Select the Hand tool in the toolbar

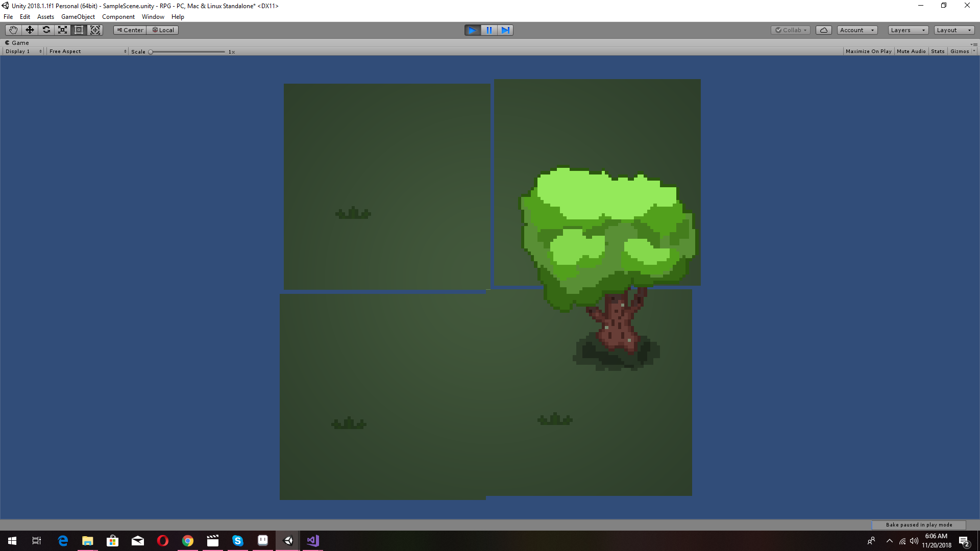13,30
